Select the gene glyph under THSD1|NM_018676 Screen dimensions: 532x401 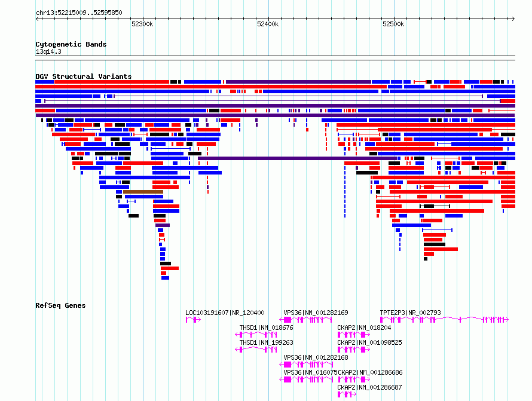(x=256, y=335)
